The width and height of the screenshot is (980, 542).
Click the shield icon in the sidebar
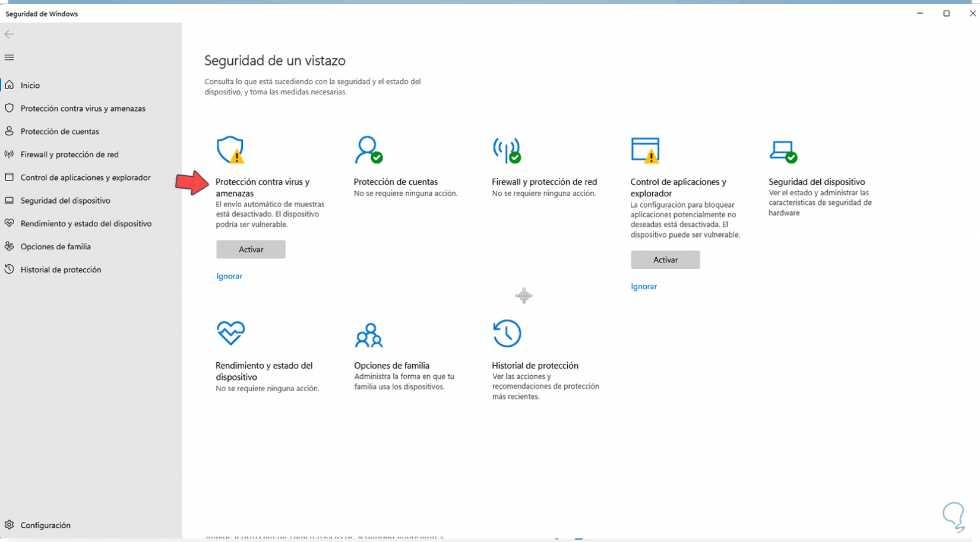click(x=10, y=108)
